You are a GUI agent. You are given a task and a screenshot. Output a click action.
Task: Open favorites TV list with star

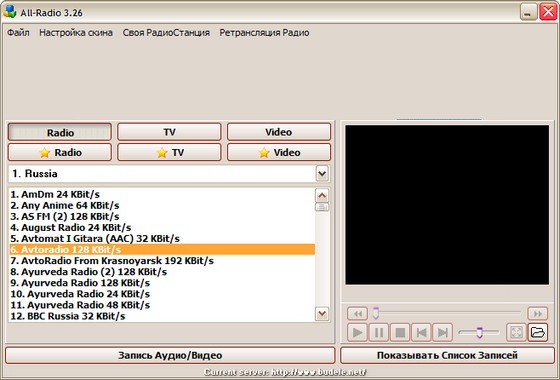tap(169, 152)
